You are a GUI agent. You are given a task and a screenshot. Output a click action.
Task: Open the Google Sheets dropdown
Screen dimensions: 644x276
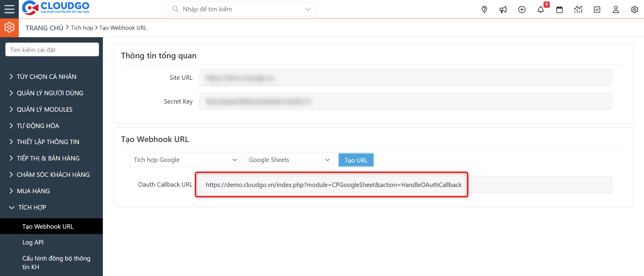(x=289, y=160)
